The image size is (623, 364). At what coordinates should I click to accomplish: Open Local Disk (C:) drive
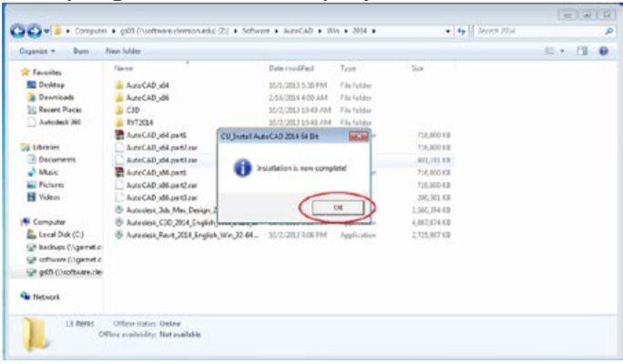click(x=61, y=234)
